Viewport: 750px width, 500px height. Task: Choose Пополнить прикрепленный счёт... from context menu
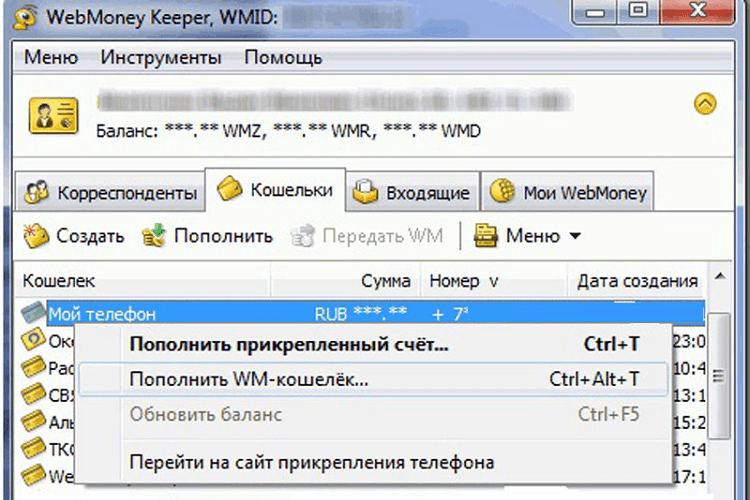tap(373, 344)
